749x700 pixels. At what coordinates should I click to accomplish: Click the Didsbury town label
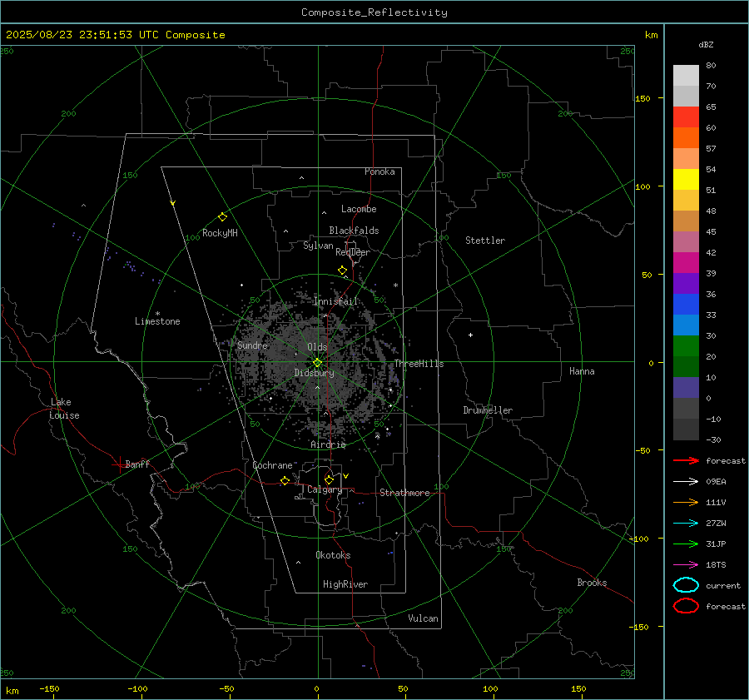(314, 373)
